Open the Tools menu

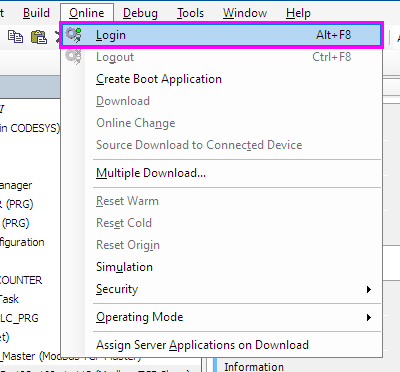(x=190, y=13)
